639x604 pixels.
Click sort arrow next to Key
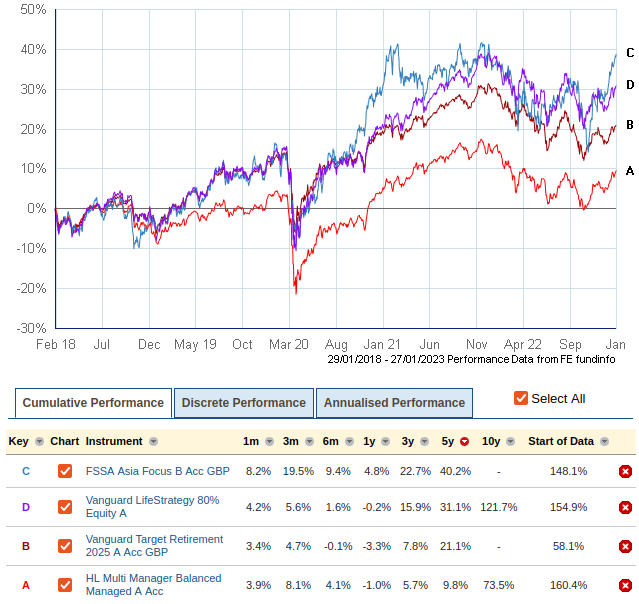click(x=39, y=442)
